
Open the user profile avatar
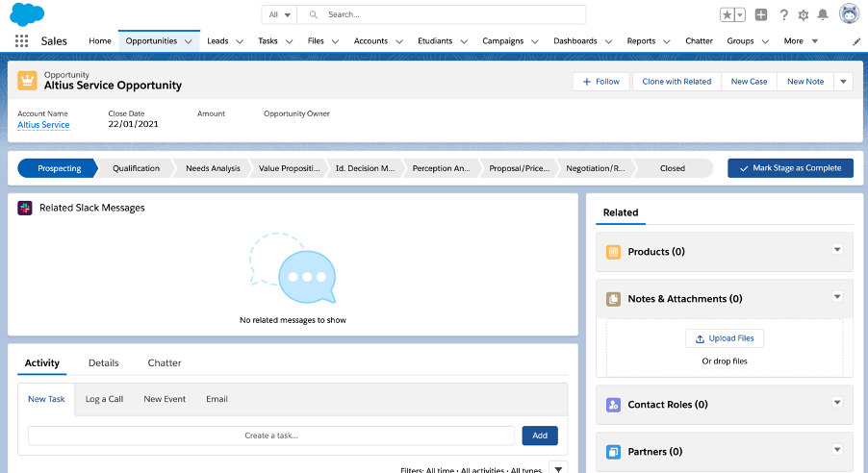coord(849,13)
